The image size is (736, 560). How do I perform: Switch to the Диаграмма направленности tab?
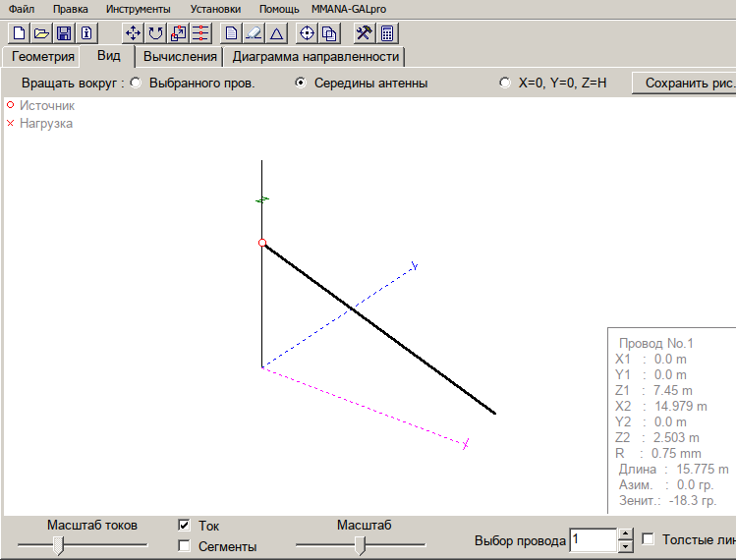314,56
